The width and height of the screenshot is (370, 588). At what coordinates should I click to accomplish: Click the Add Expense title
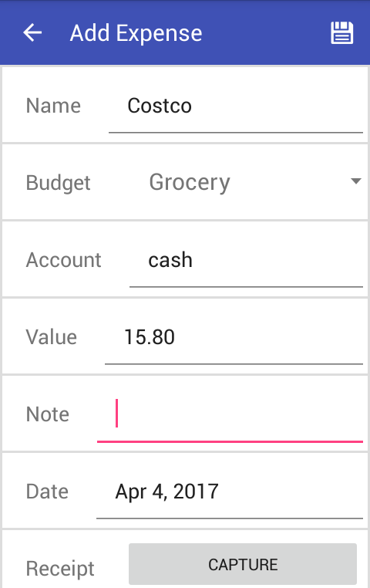click(136, 33)
